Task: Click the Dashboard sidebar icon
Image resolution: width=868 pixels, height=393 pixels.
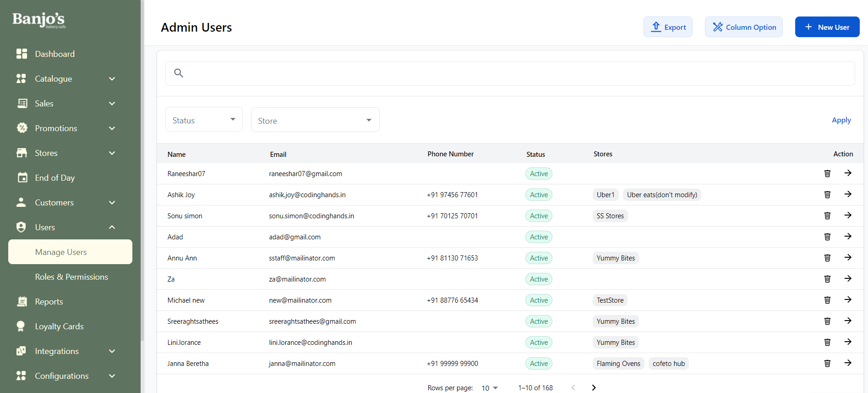Action: click(x=22, y=54)
